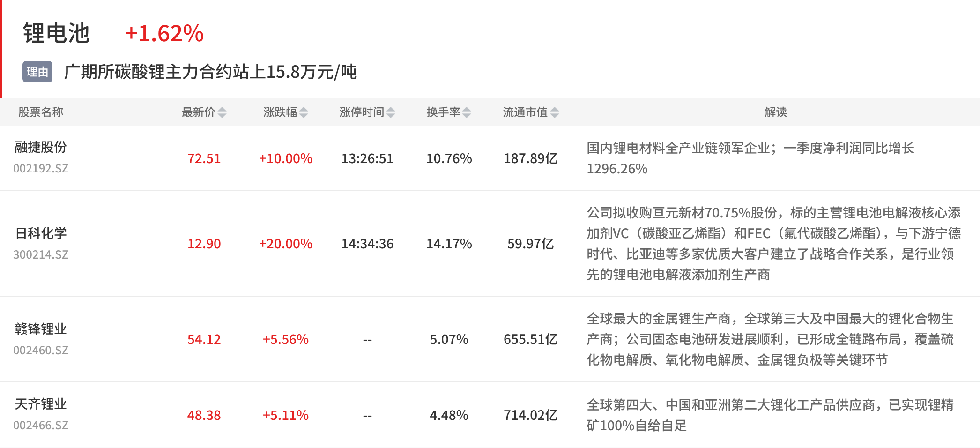Click the 解读 column header
The width and height of the screenshot is (980, 448).
pyautogui.click(x=776, y=112)
